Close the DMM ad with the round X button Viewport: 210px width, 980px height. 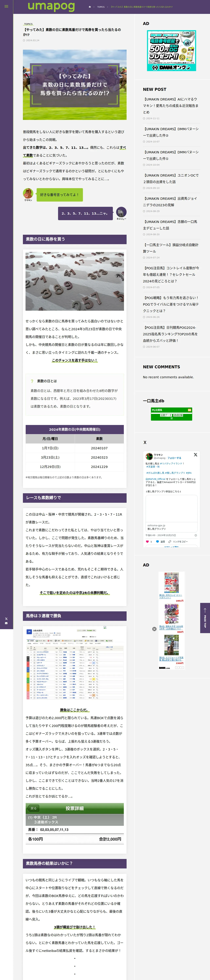pos(154,629)
